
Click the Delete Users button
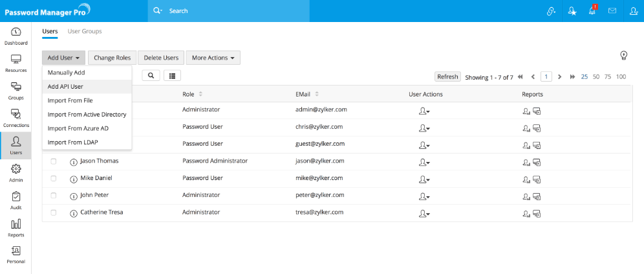(x=162, y=58)
